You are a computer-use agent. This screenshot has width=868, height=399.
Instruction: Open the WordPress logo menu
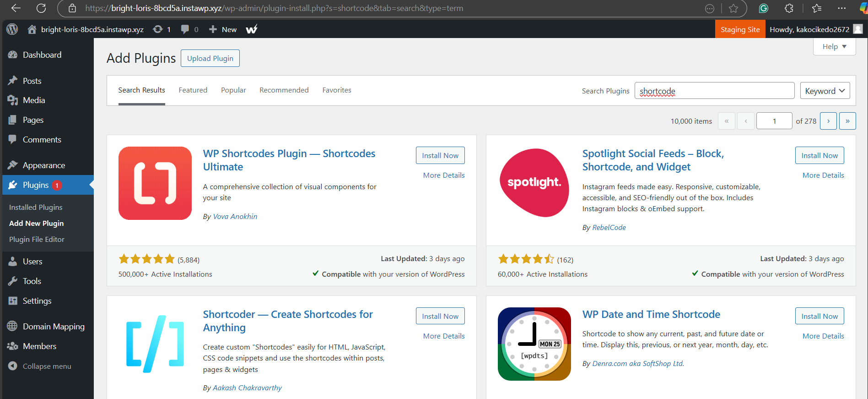pos(12,29)
